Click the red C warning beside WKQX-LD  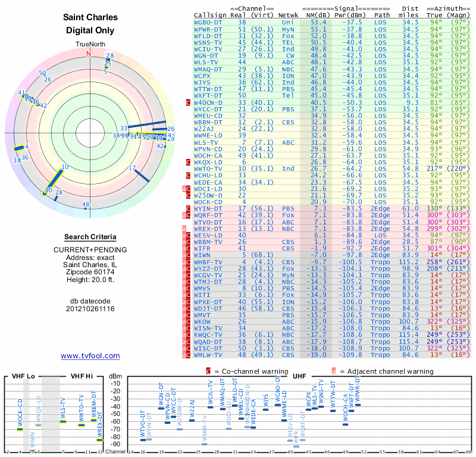click(188, 162)
